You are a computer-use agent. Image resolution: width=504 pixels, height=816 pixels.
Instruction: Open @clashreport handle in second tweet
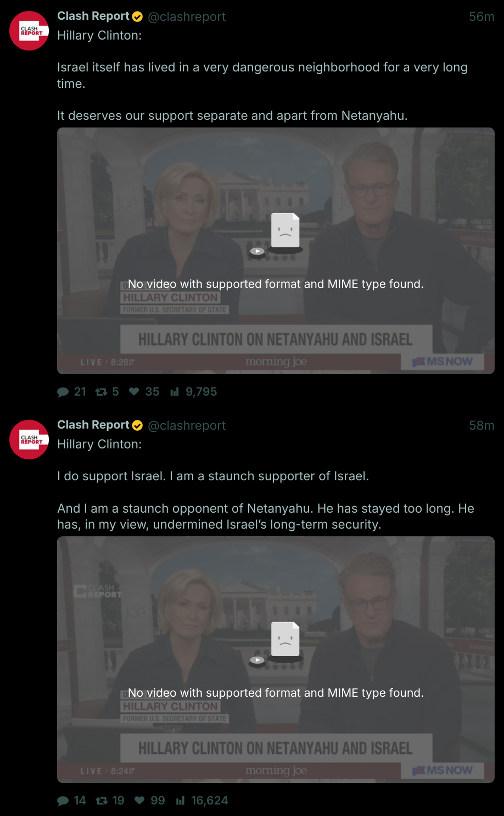(x=187, y=426)
